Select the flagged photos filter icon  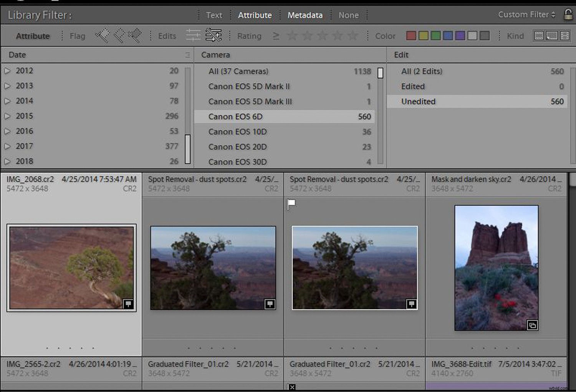(x=103, y=35)
